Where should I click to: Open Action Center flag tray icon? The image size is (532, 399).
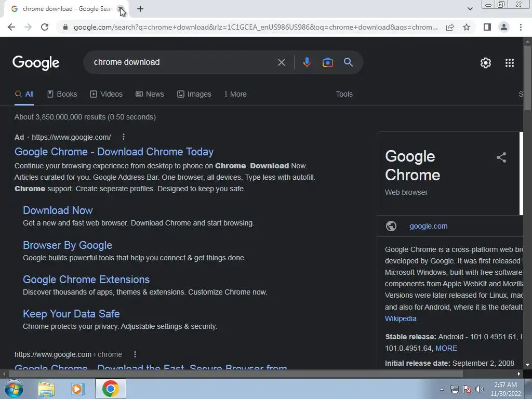click(467, 390)
